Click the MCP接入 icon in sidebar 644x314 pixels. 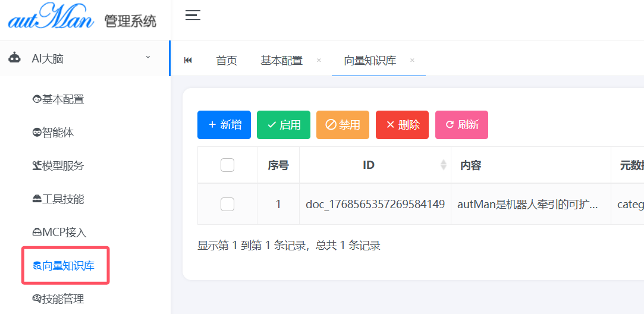pos(37,232)
